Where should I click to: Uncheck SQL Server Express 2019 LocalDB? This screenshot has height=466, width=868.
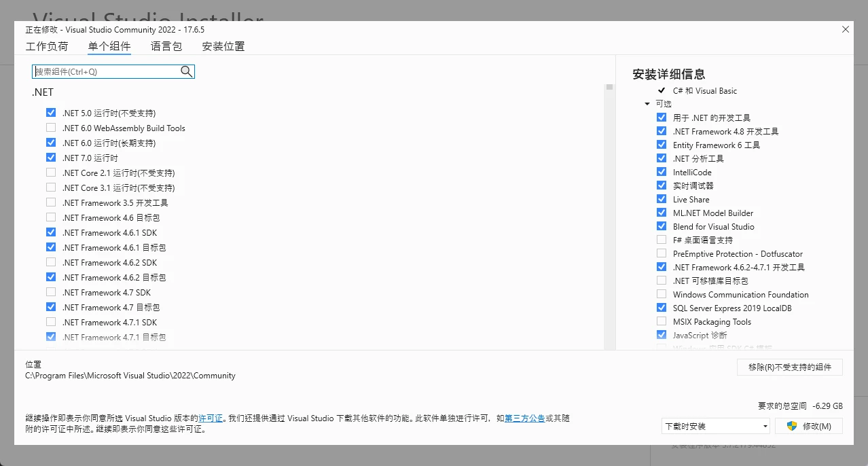pos(662,308)
